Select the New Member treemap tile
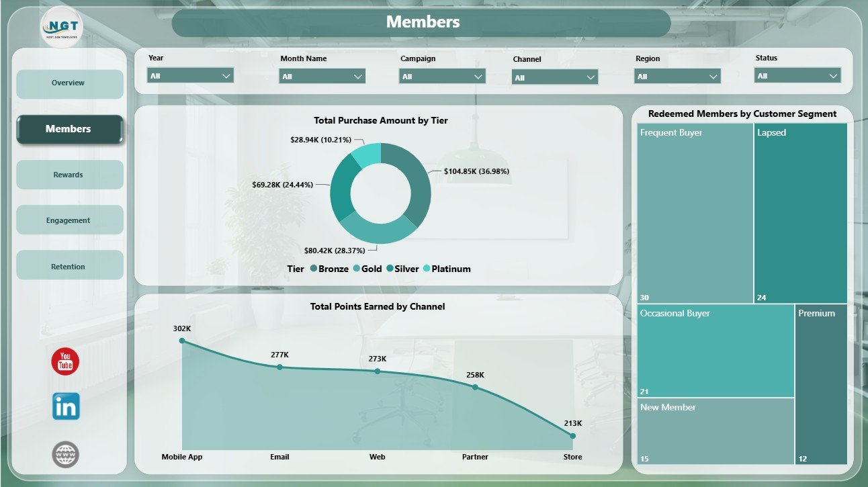Screen dimensions: 868x487 (x=715, y=431)
